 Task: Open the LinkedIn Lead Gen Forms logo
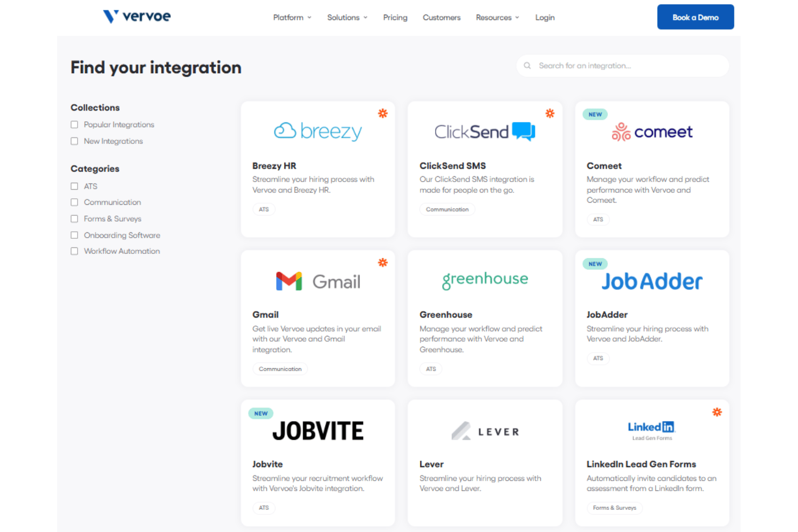652,431
